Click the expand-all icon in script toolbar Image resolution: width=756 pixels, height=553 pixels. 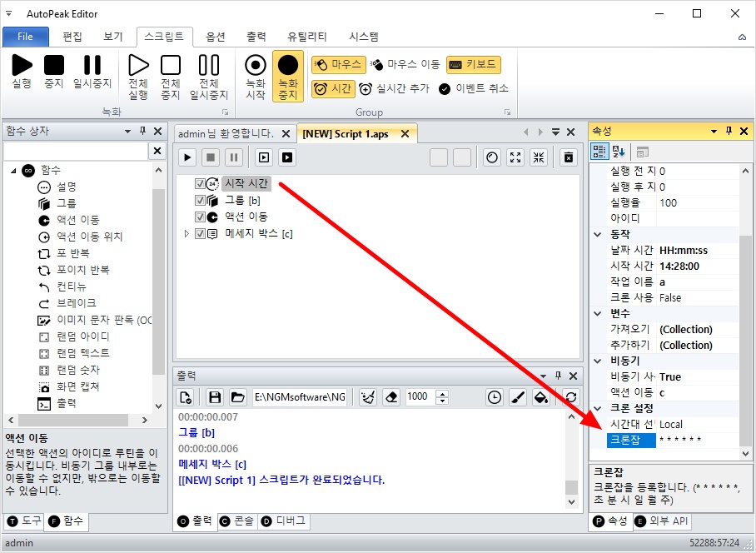515,157
